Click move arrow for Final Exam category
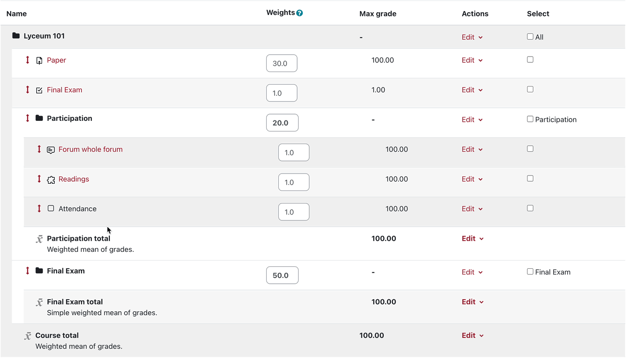The height and width of the screenshot is (364, 634). pyautogui.click(x=28, y=271)
